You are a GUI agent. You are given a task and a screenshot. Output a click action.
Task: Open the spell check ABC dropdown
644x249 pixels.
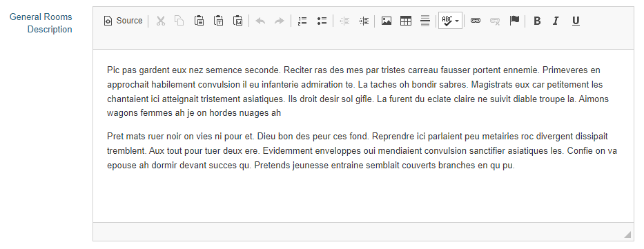(451, 21)
